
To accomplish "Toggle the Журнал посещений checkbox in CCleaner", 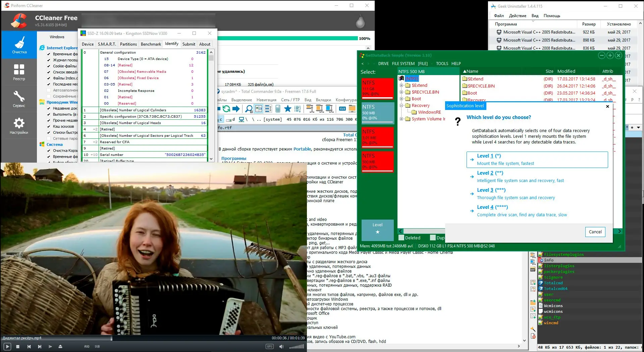I will (x=49, y=60).
